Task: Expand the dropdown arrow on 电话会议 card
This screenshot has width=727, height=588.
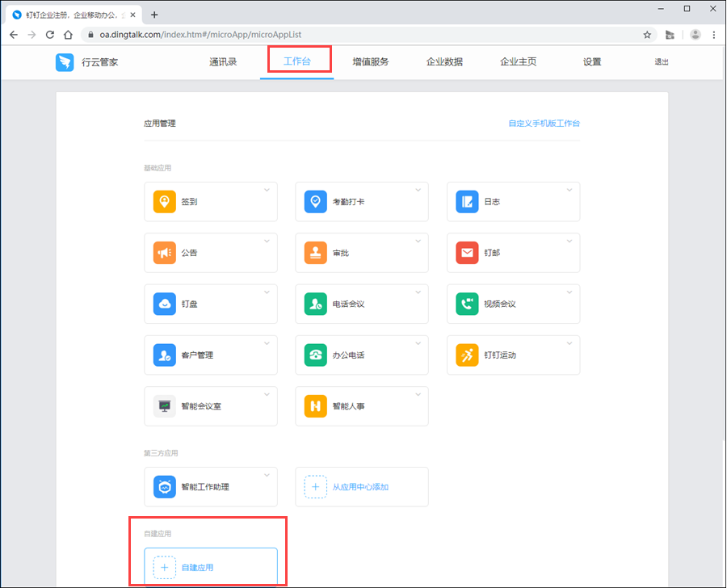Action: click(418, 292)
